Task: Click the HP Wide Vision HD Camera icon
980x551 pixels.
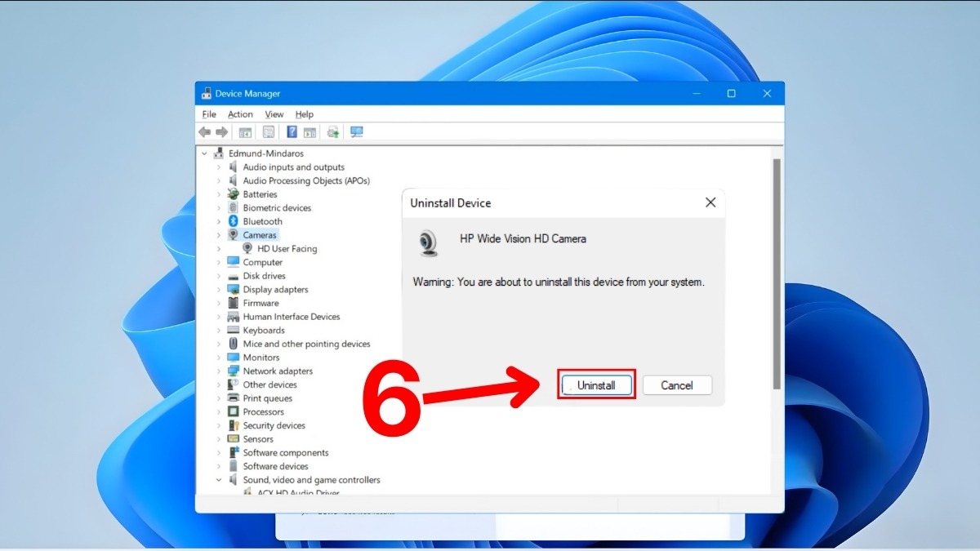Action: tap(428, 242)
